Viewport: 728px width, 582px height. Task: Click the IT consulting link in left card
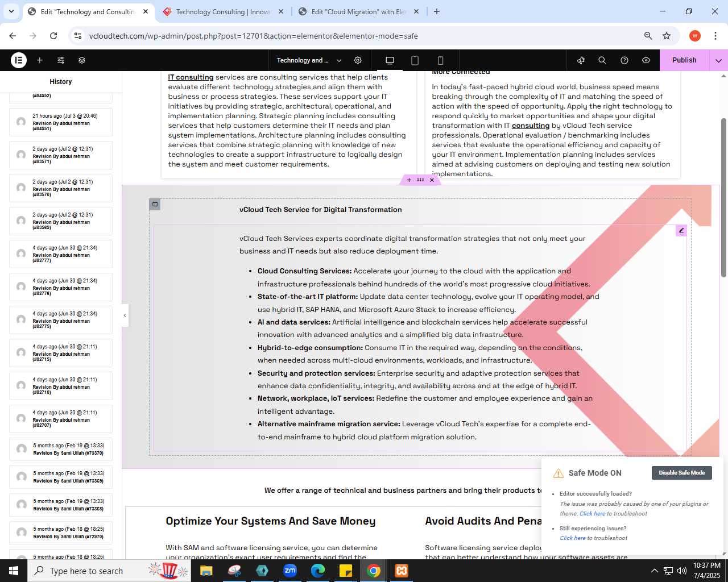191,77
